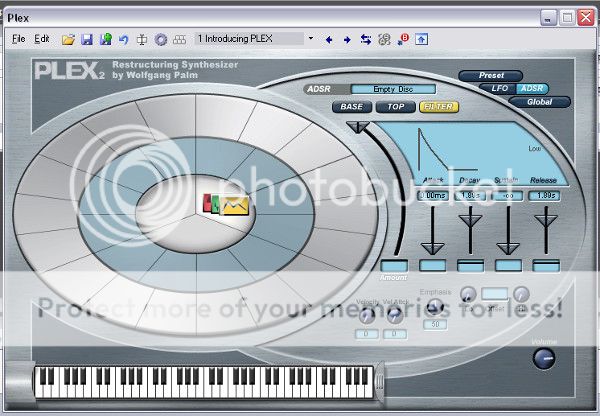
Task: Open the Empty Disc selector next to ADSR
Action: pyautogui.click(x=393, y=89)
